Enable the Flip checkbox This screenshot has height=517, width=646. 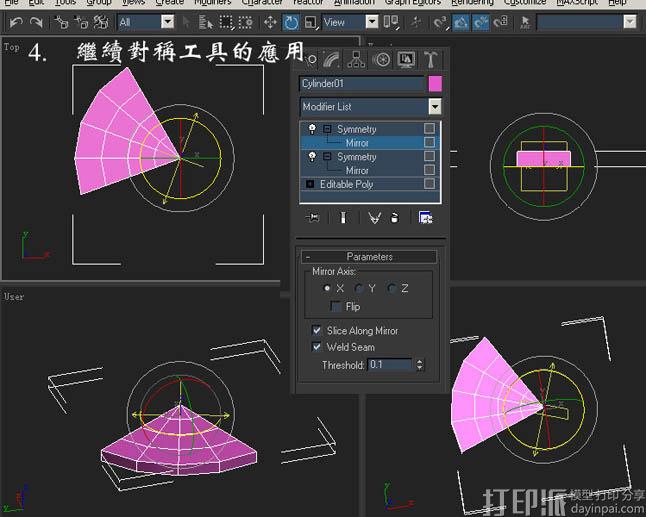[336, 307]
